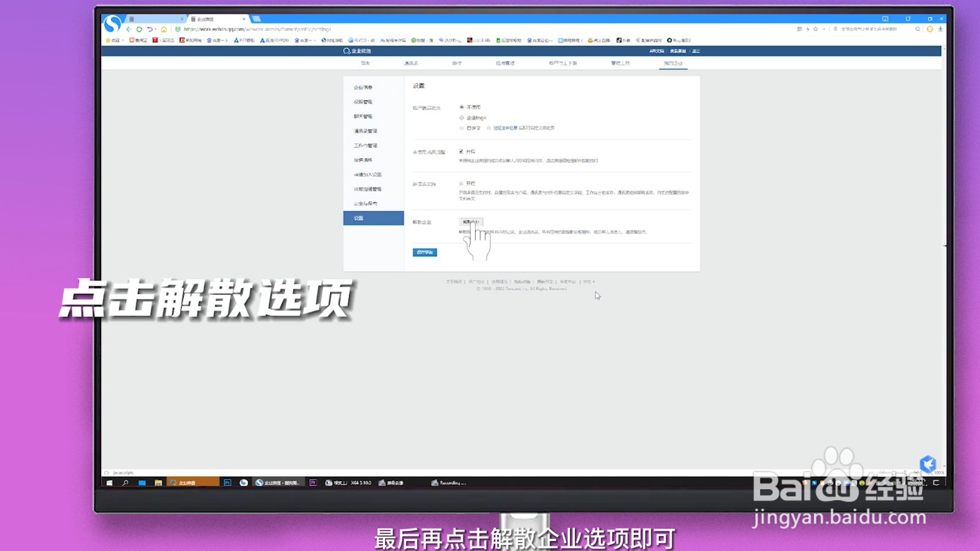Click the 收藏 star in the bookmarks bar
Viewport: 980px width, 551px height.
tap(108, 40)
